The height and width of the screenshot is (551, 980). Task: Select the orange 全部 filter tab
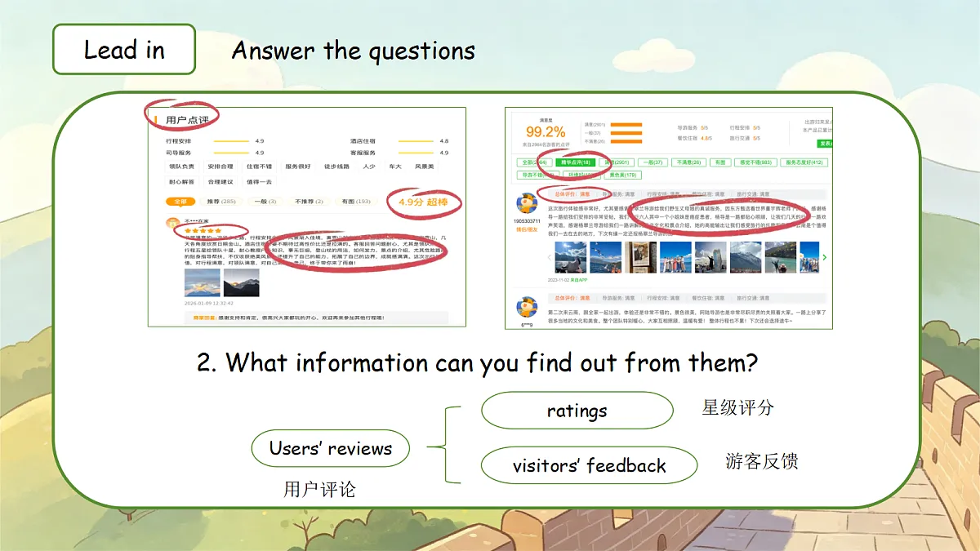[180, 202]
